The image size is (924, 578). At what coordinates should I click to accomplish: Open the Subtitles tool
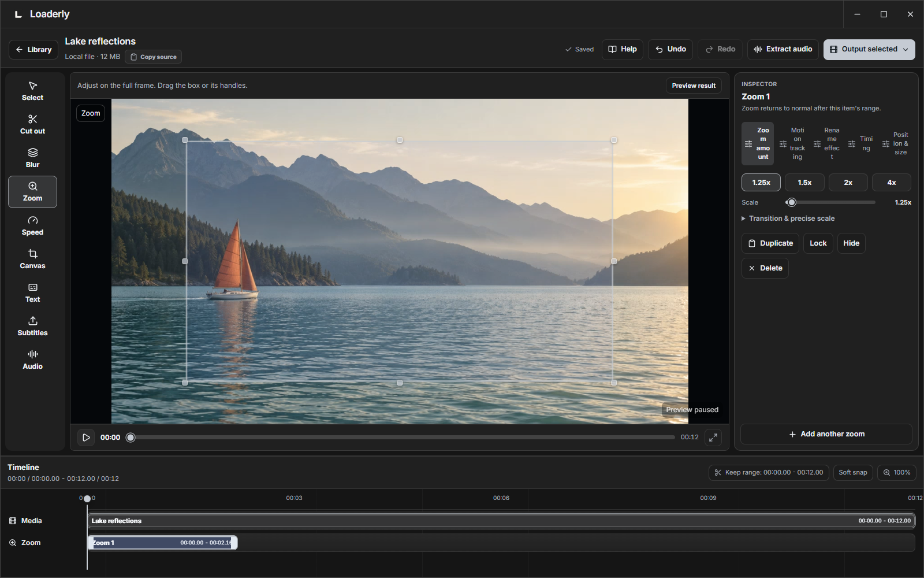coord(32,327)
